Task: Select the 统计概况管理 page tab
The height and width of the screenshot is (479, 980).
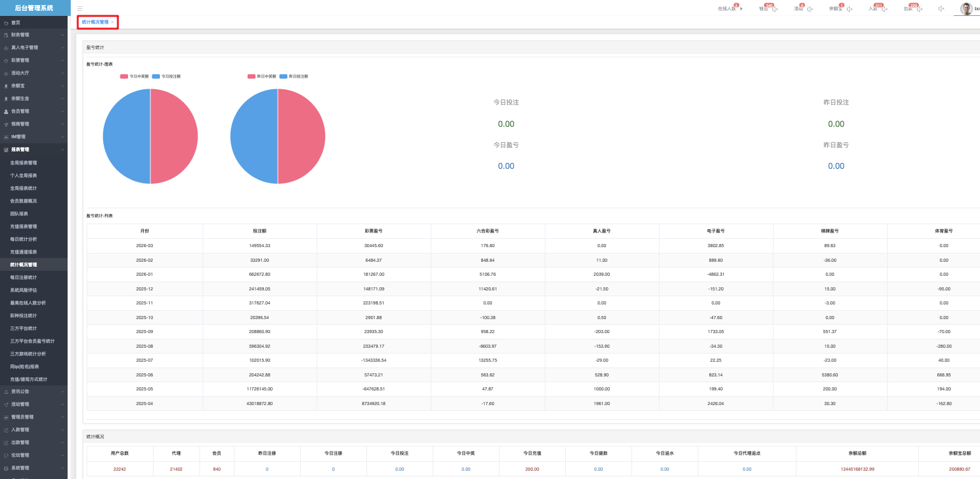Action: pos(95,22)
